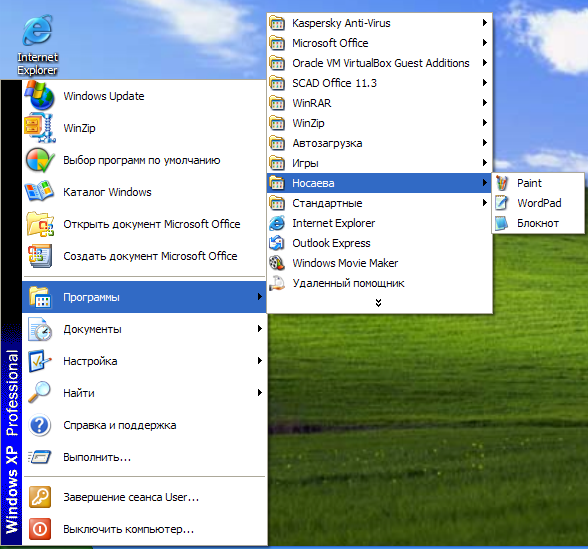
Task: Click the WinZip icon in Start menu
Action: pos(40,128)
